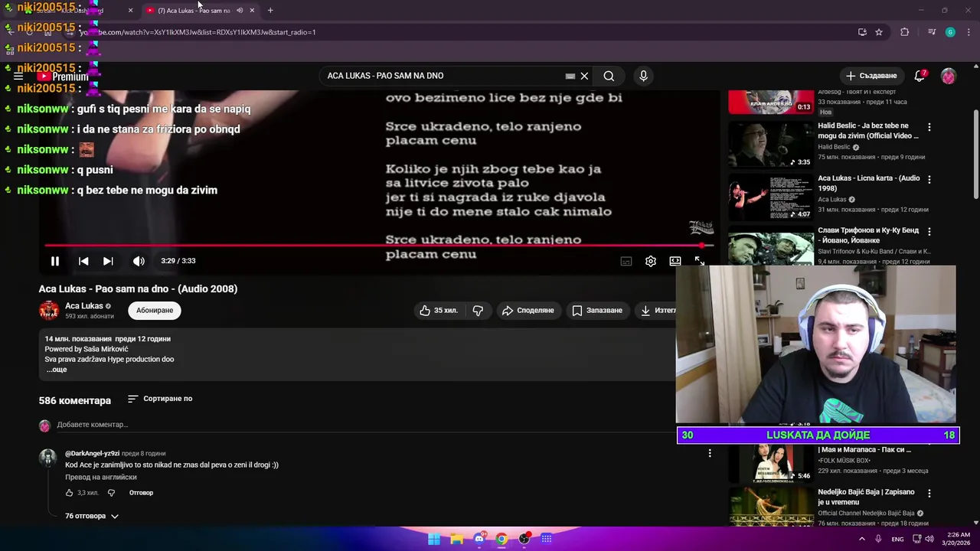Open the Създаване create button
The image size is (980, 551).
(x=871, y=76)
